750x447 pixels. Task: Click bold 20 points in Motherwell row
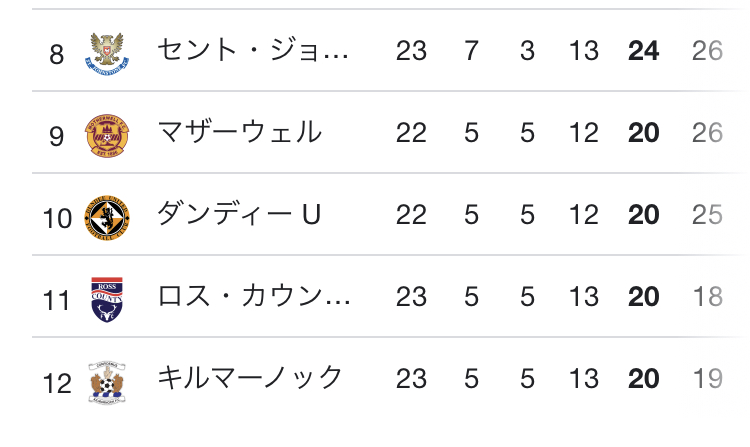point(643,132)
